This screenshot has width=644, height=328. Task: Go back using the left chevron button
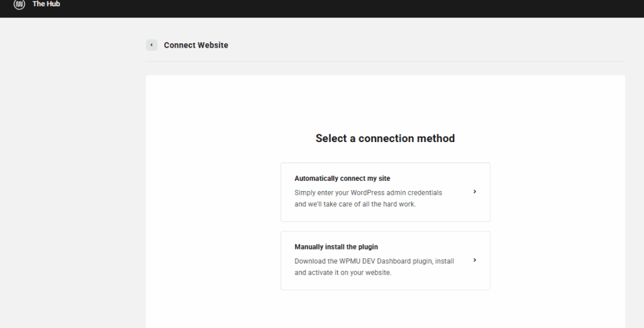(x=152, y=45)
